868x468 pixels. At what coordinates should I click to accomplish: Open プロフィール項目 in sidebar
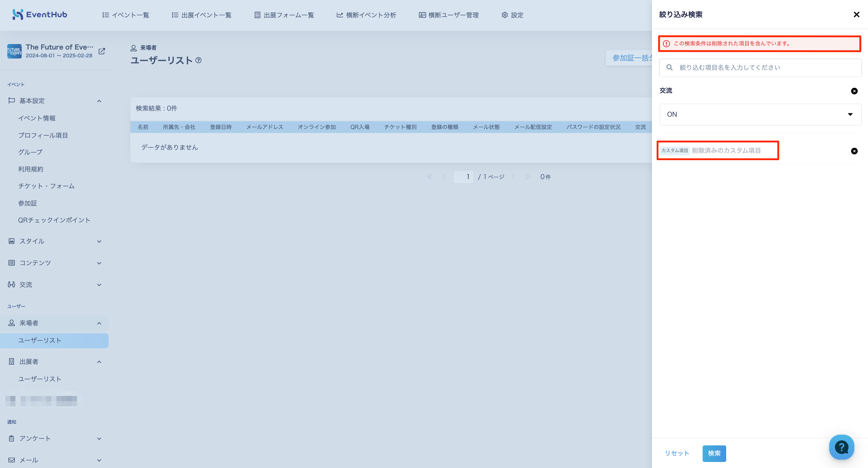[43, 135]
